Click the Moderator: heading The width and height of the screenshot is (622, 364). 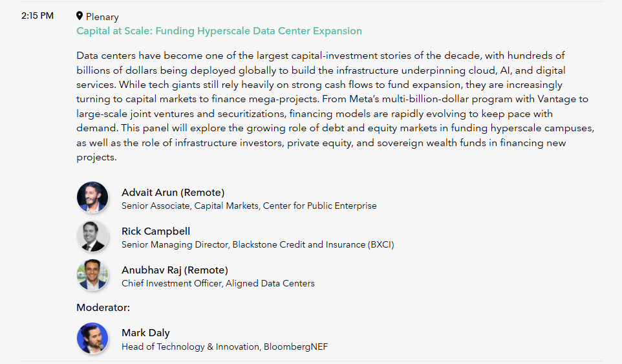[x=103, y=308]
